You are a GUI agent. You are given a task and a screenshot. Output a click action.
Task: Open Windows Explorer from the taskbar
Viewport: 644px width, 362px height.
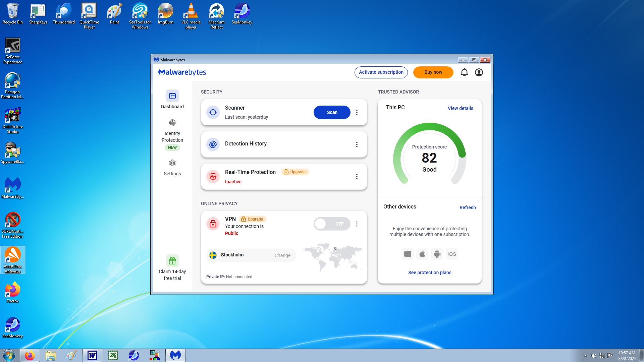point(50,355)
